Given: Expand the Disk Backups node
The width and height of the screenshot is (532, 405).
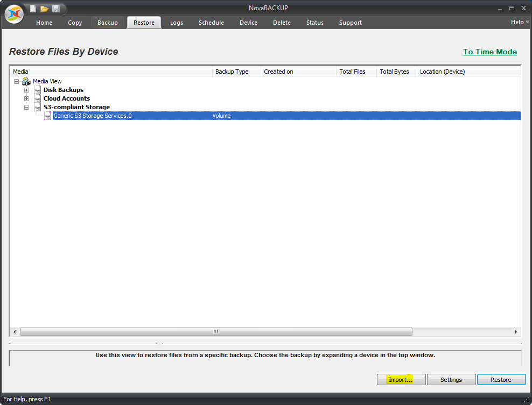Looking at the screenshot, I should coord(26,90).
